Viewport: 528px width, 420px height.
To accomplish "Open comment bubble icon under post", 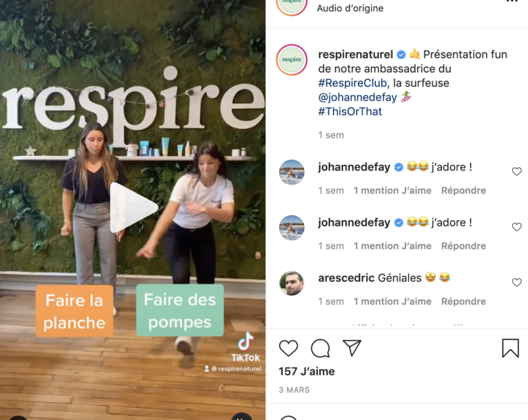I will [320, 348].
